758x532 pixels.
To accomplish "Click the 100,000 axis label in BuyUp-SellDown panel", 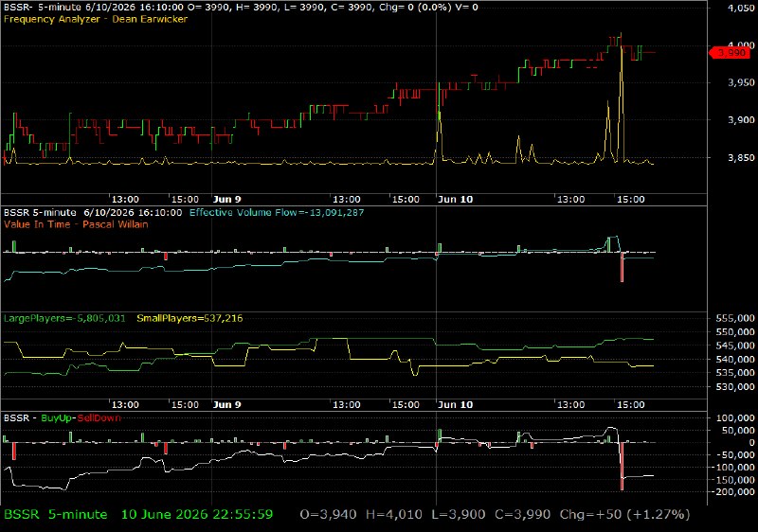I will click(x=735, y=418).
